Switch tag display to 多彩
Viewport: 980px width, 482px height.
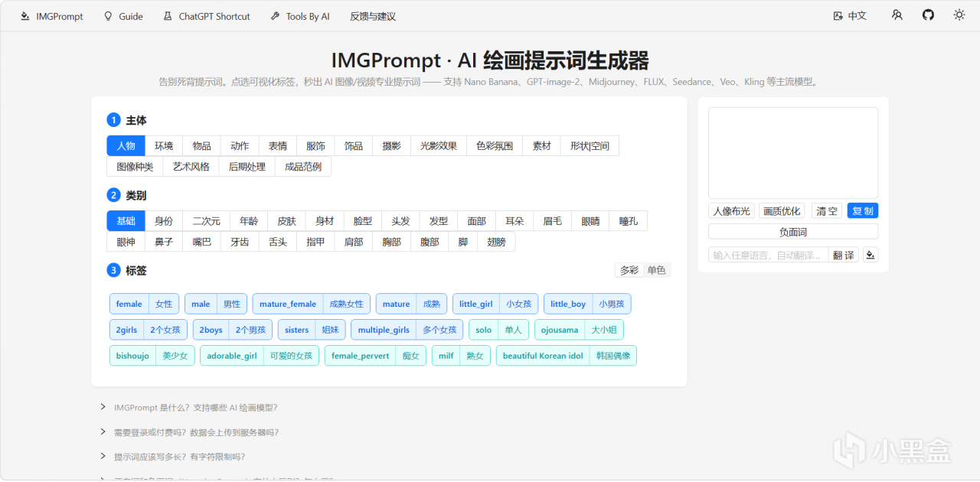click(x=629, y=270)
